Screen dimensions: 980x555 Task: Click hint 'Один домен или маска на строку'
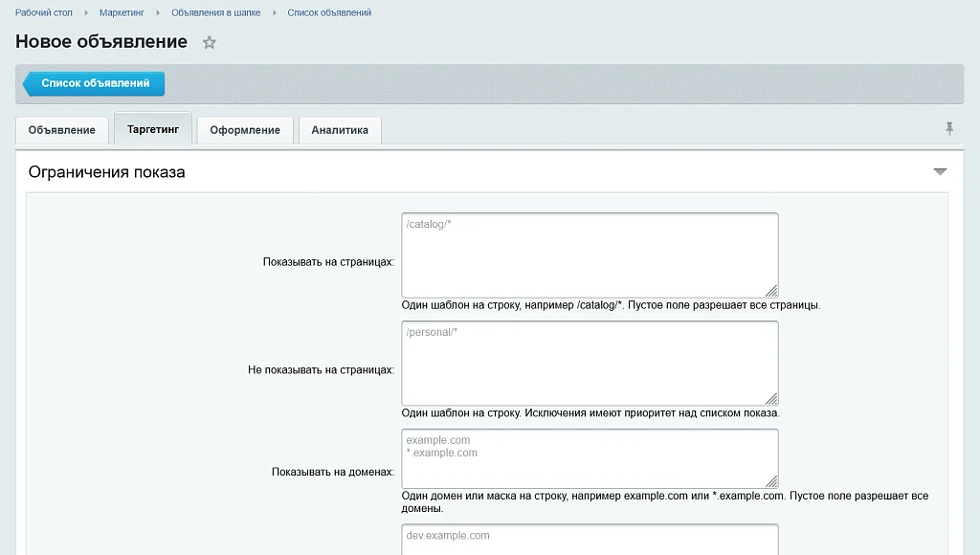click(483, 496)
